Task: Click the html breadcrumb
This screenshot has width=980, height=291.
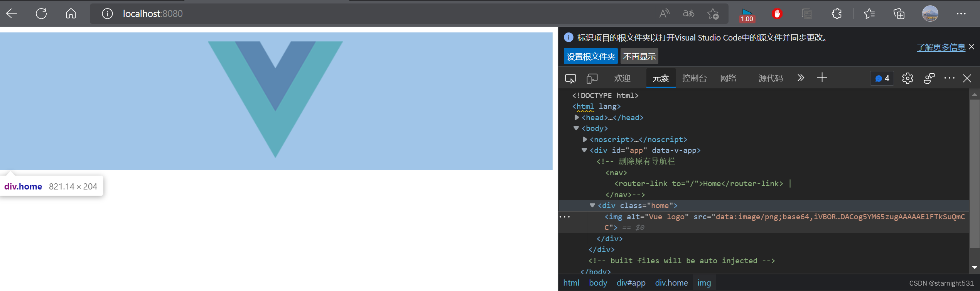Action: click(571, 283)
